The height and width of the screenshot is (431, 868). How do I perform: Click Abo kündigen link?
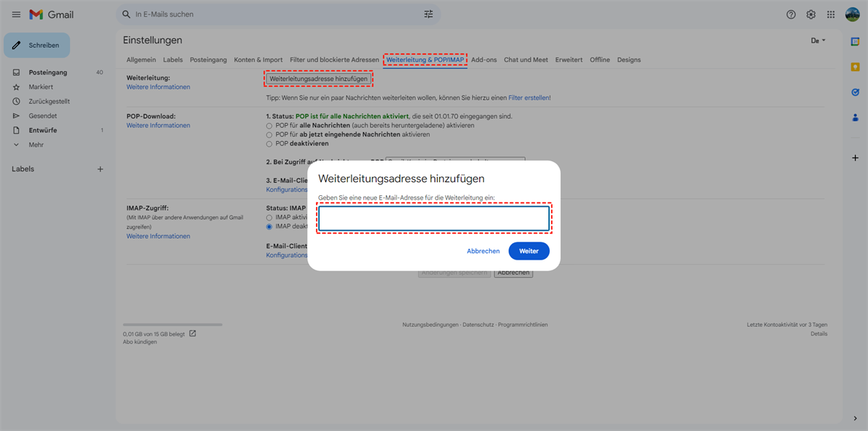pos(140,342)
